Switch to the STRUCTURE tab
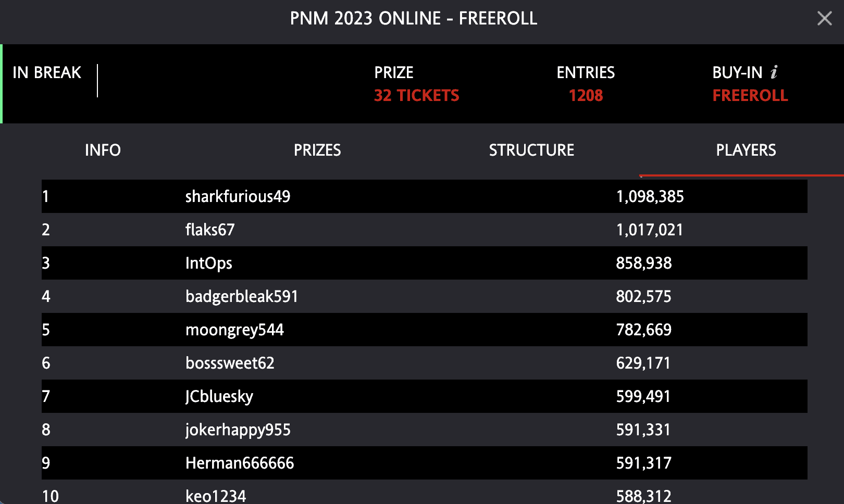 [x=531, y=150]
